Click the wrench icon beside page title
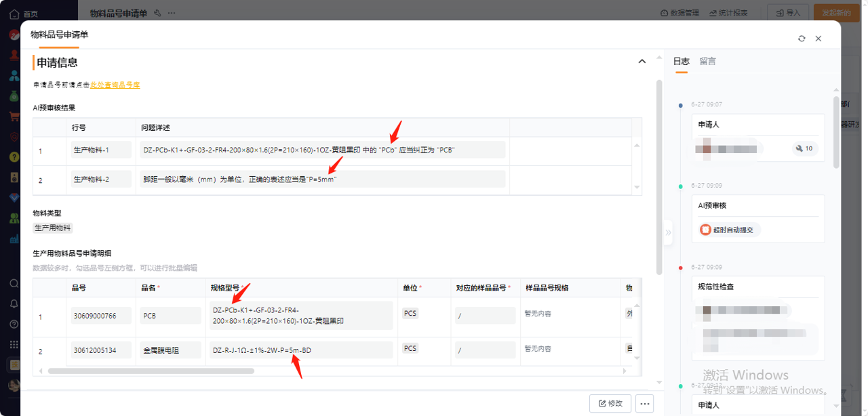 157,13
